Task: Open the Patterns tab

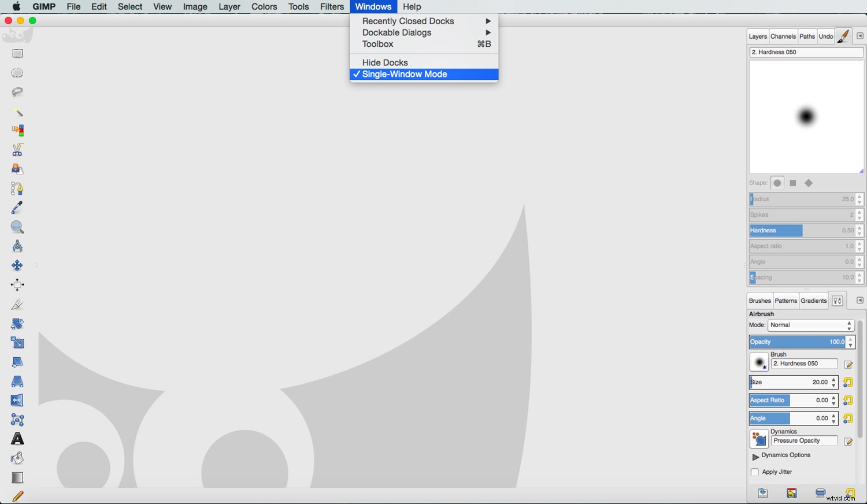Action: click(x=786, y=301)
